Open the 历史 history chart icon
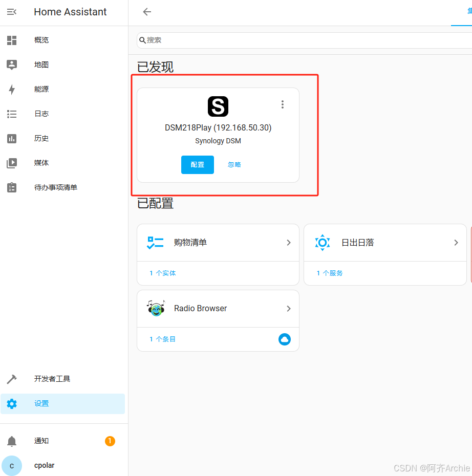Screen dimensions: 472x476 pyautogui.click(x=12, y=138)
